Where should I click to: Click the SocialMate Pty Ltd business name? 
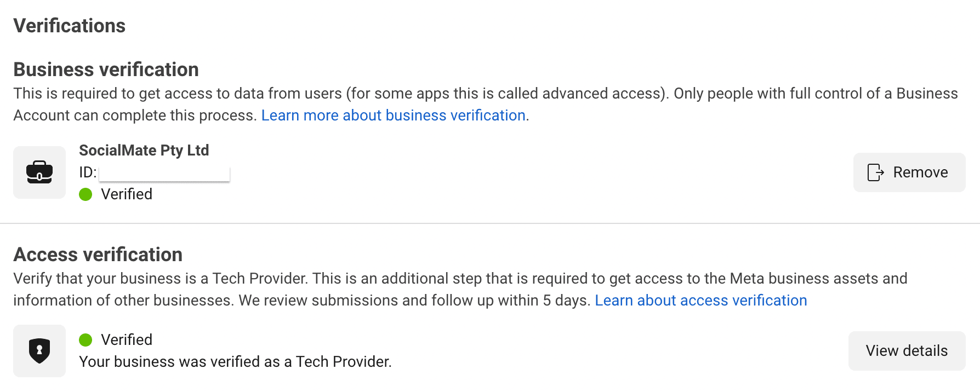(144, 150)
